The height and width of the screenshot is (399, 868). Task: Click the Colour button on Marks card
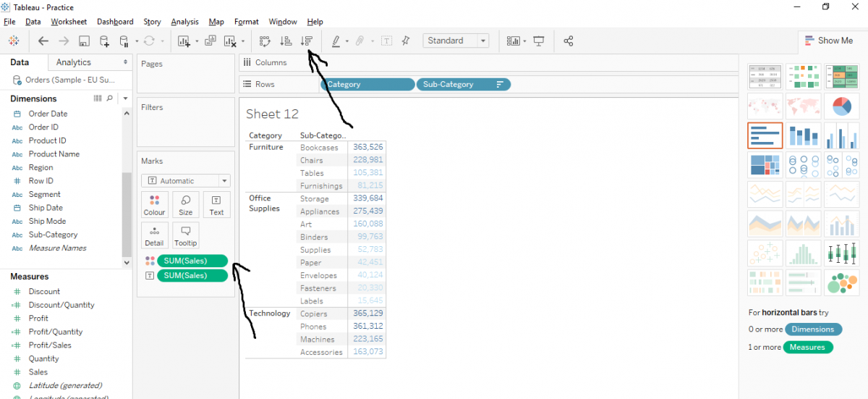pos(154,205)
